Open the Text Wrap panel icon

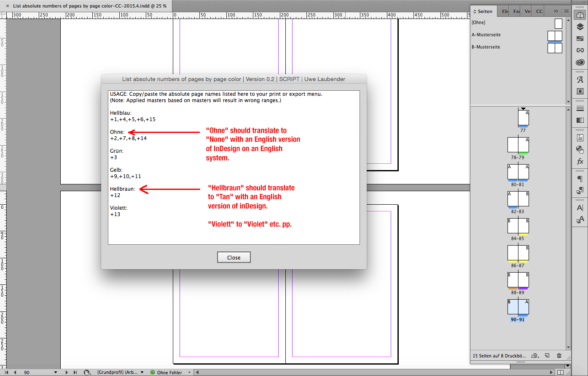pyautogui.click(x=580, y=91)
